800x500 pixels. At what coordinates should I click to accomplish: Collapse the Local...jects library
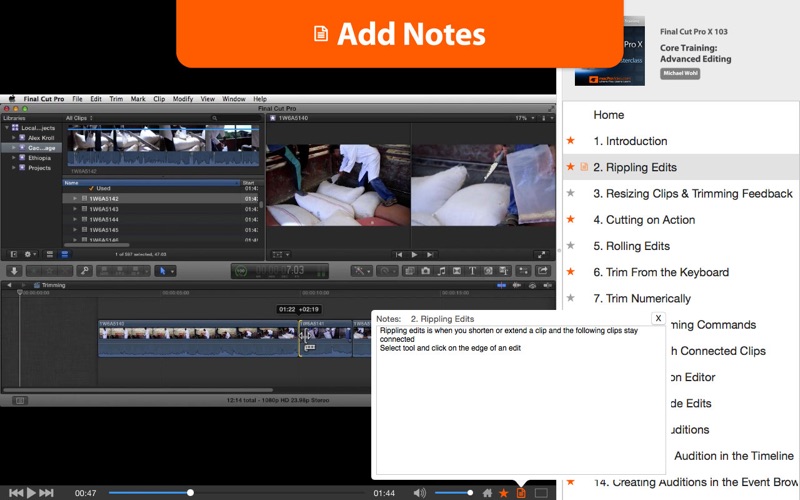pyautogui.click(x=7, y=128)
